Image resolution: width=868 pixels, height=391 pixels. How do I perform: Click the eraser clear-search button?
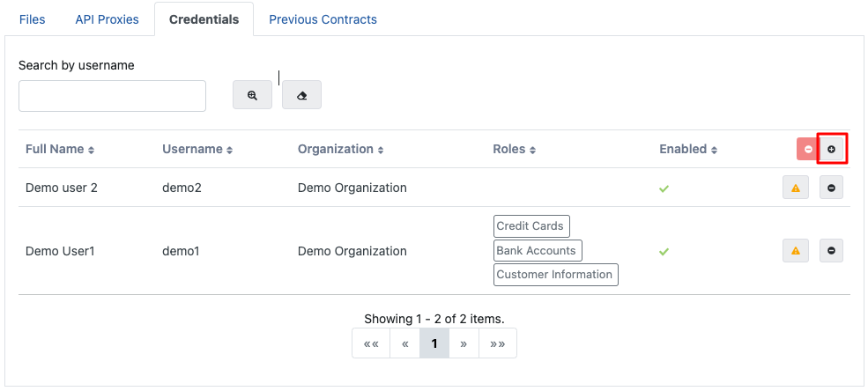[301, 95]
